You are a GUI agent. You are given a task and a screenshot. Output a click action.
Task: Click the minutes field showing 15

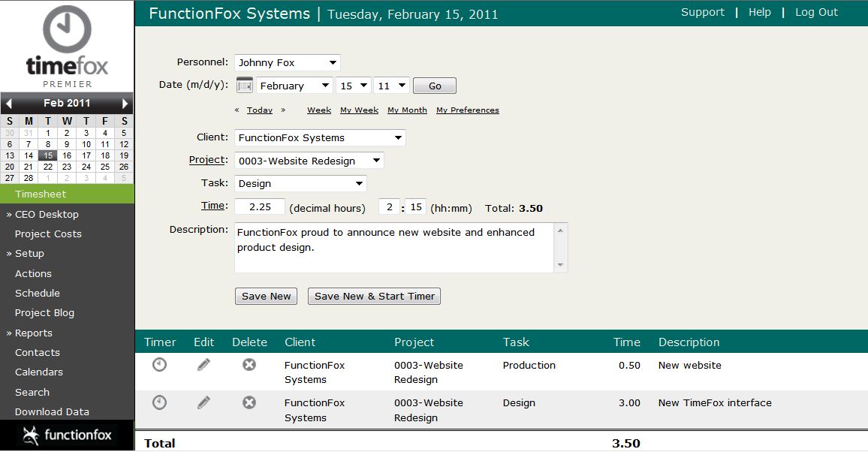tap(416, 206)
